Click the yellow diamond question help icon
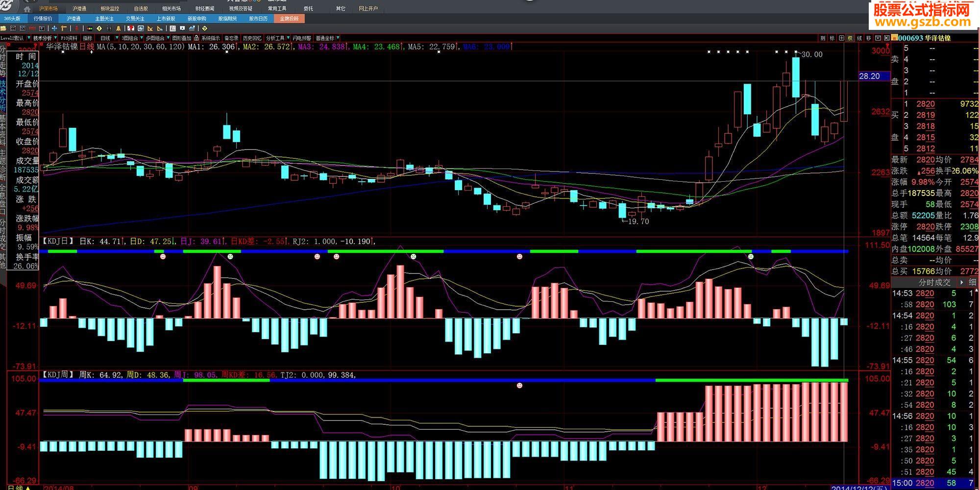Screen dimensions: 980x490 (204, 28)
